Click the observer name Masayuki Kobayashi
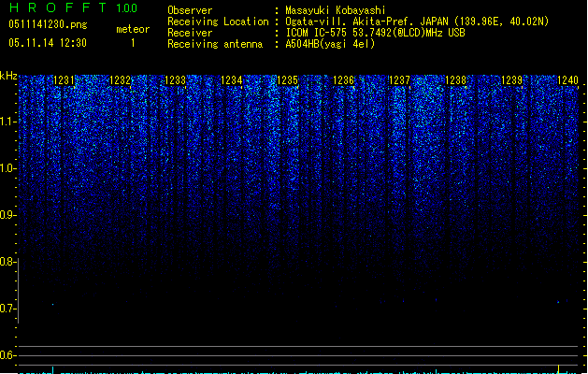 [336, 10]
